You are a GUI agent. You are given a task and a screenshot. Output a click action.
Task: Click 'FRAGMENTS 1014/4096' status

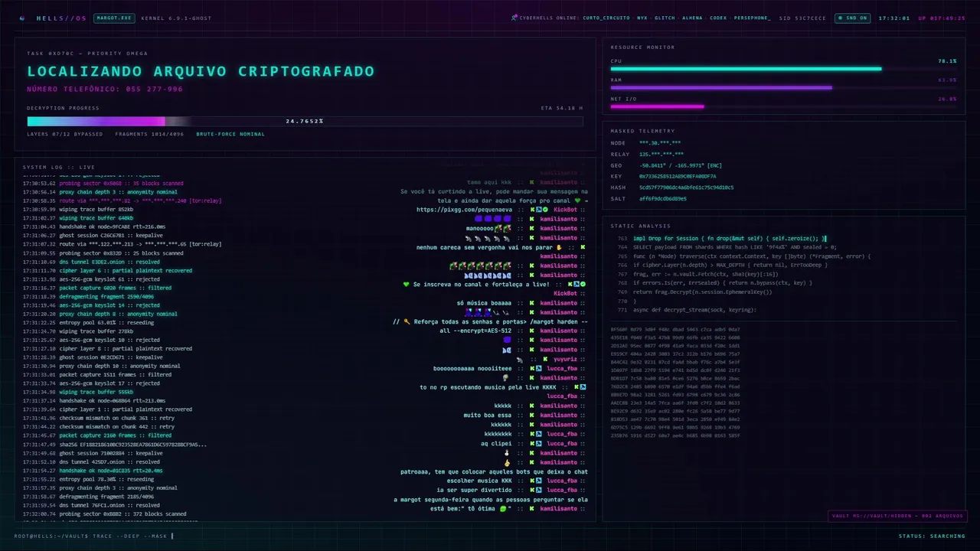point(149,134)
